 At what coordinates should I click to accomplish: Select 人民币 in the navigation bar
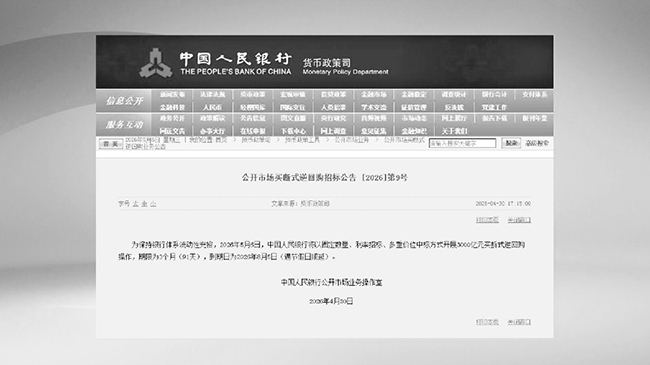pyautogui.click(x=212, y=107)
